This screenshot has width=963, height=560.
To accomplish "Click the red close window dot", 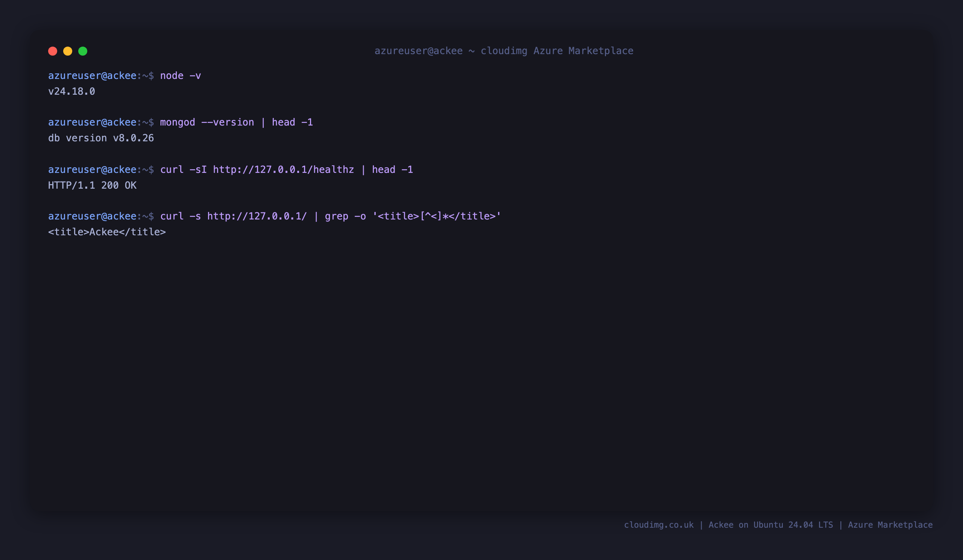I will click(x=53, y=51).
